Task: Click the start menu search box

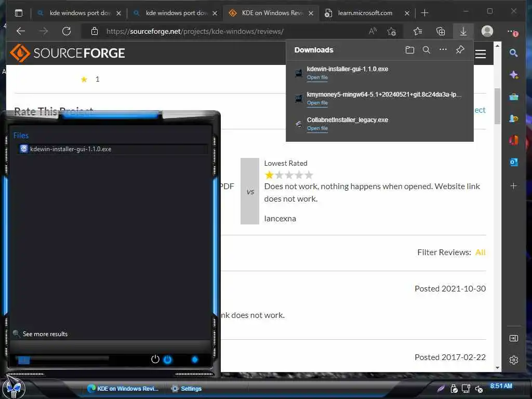Action: click(x=63, y=360)
